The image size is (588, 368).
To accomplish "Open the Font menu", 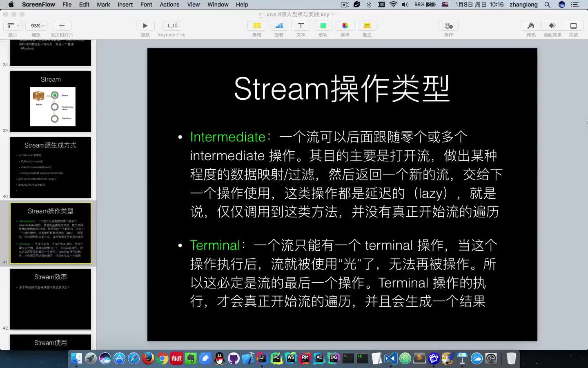I will pyautogui.click(x=146, y=4).
